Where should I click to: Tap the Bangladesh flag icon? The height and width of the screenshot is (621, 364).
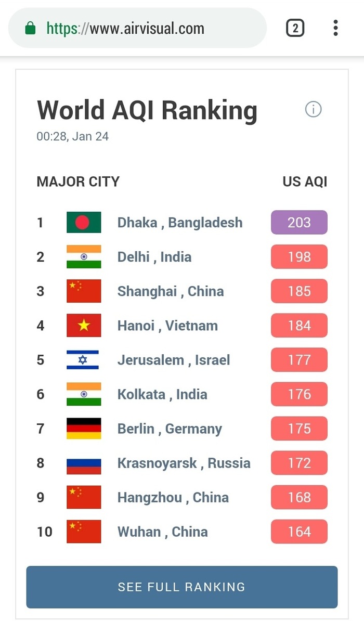coord(84,223)
